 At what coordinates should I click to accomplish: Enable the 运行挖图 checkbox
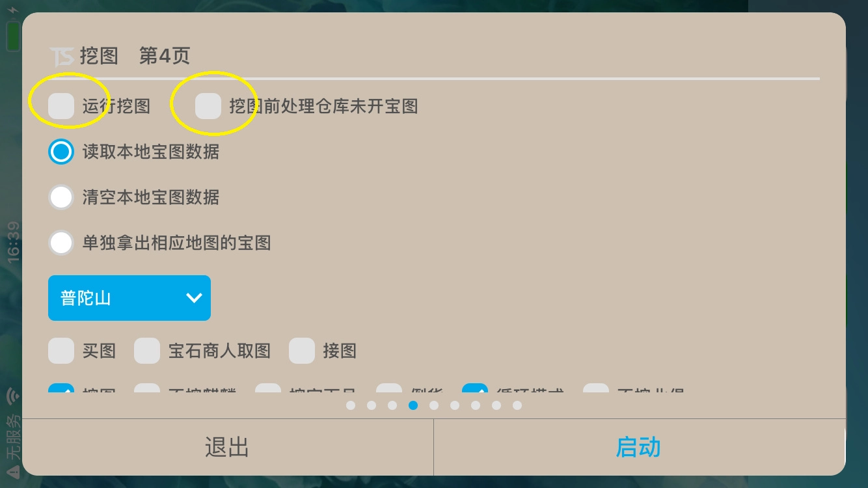[x=61, y=106]
